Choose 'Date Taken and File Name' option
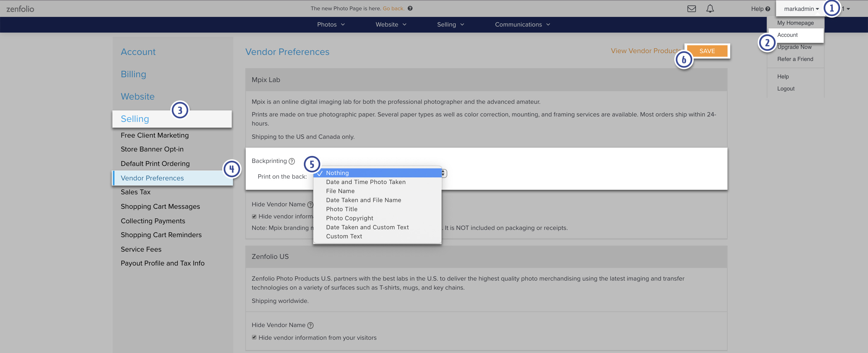Viewport: 868px width, 353px height. point(377,200)
